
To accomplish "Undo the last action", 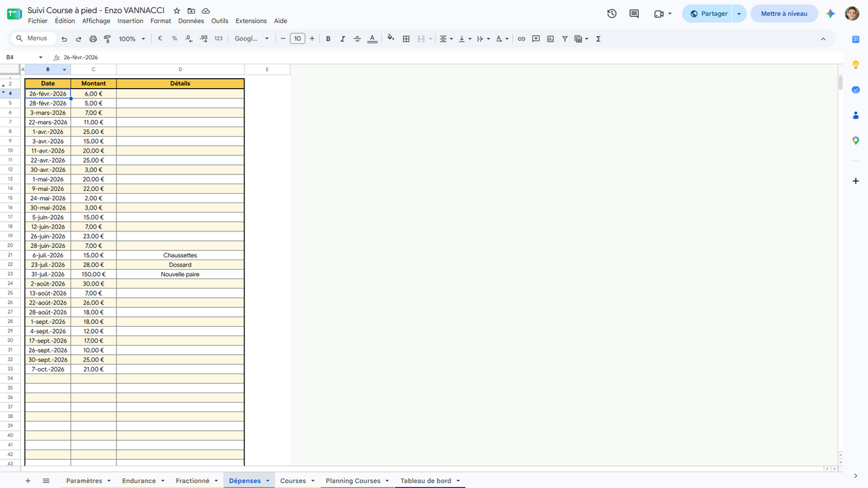I will click(64, 39).
